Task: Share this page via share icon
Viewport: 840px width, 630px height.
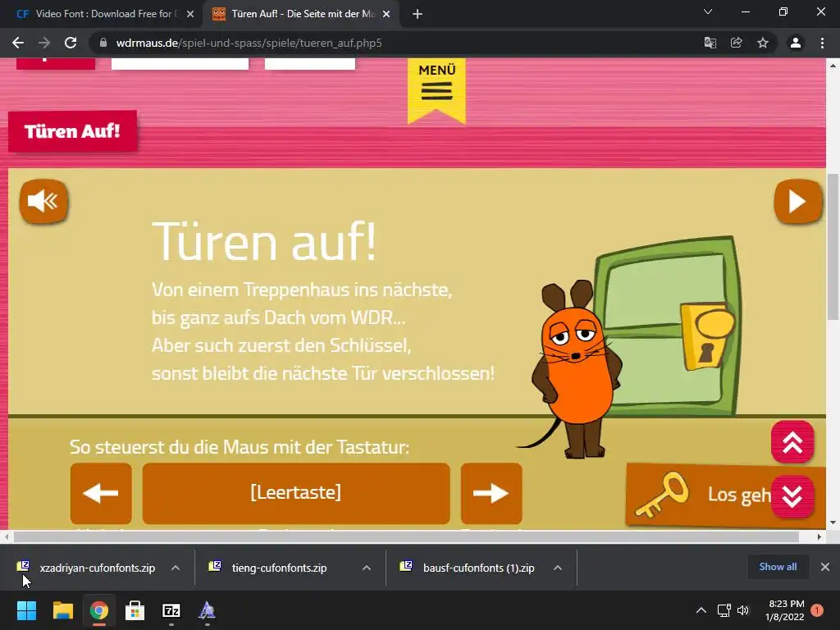Action: click(x=737, y=43)
